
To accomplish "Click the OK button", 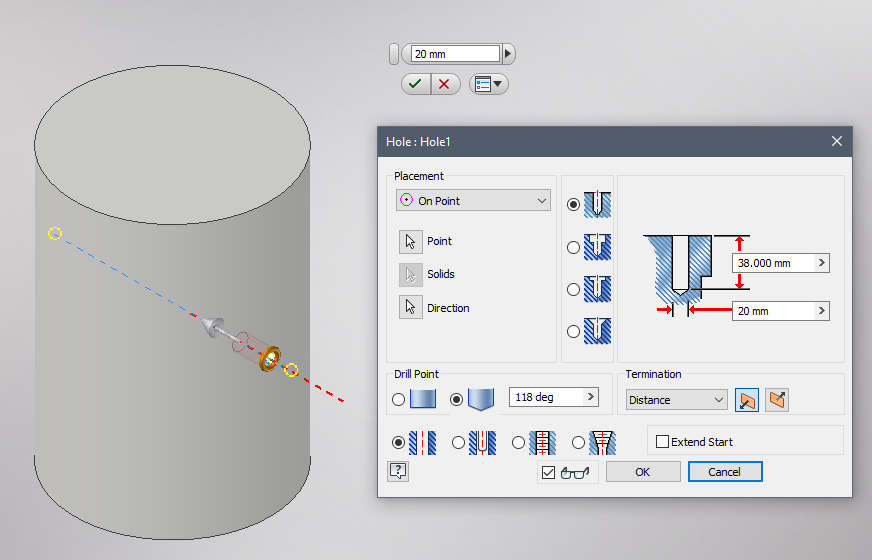I will tap(643, 472).
